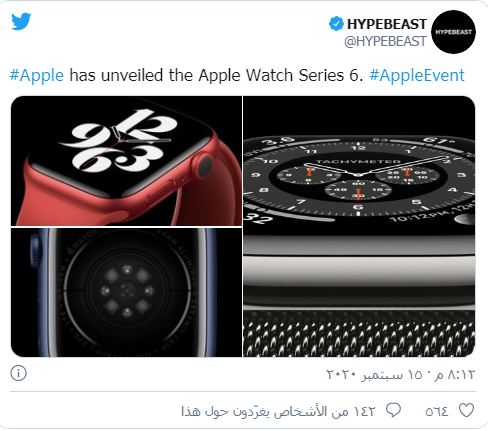
Task: Click the ٥٦٤ likes count
Action: pos(437,411)
